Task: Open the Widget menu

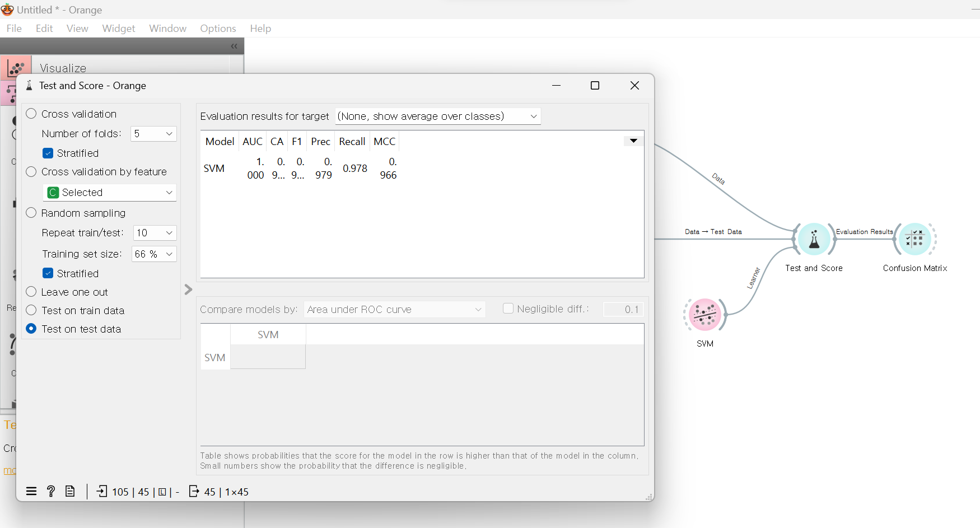Action: [119, 29]
